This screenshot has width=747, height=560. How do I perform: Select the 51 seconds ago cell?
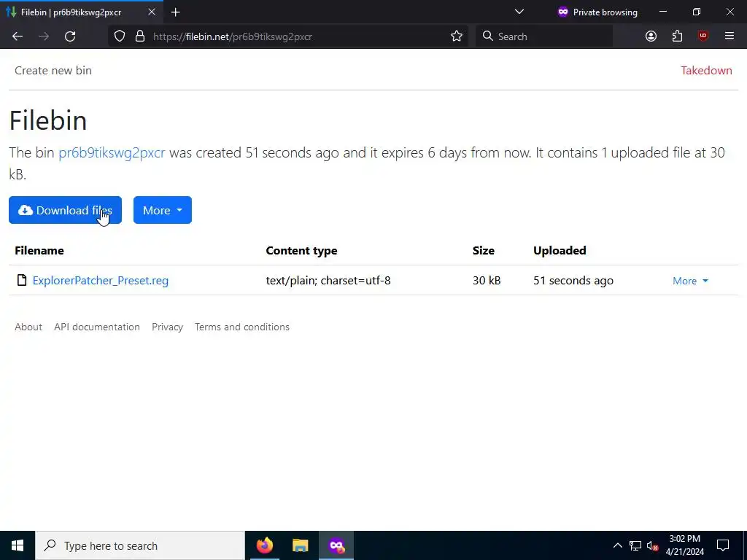click(573, 281)
